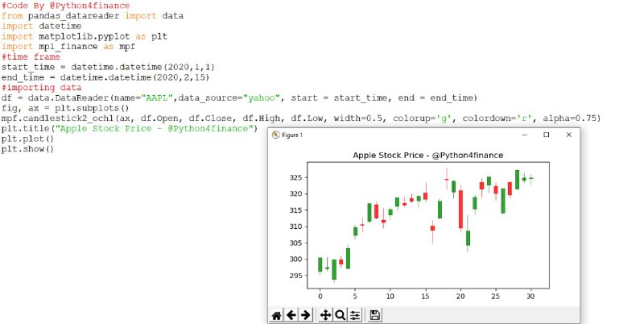Click the green candlestick at index 28

[x=517, y=180]
